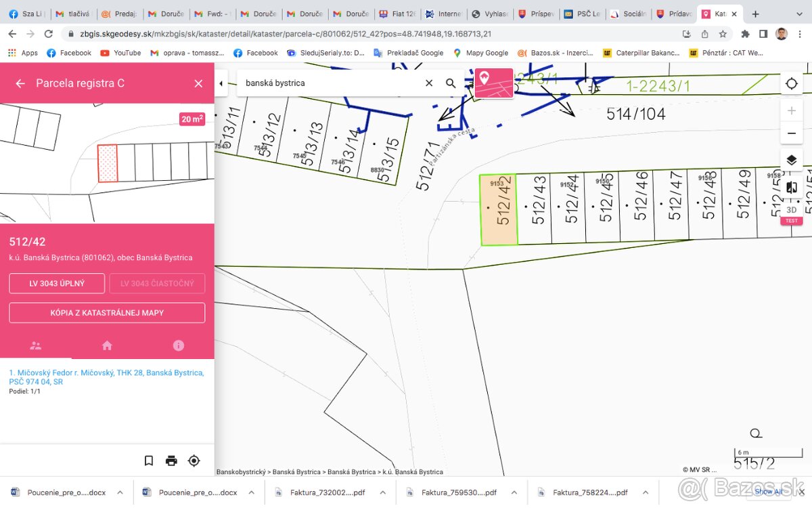Expand options for first Poucenie_pre_o docx download
This screenshot has width=812, height=508.
pos(120,492)
